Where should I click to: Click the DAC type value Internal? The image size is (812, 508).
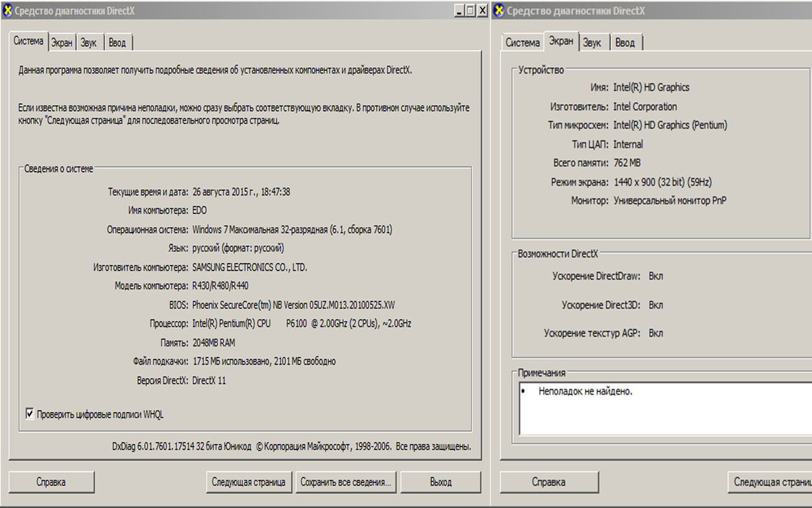coord(628,144)
